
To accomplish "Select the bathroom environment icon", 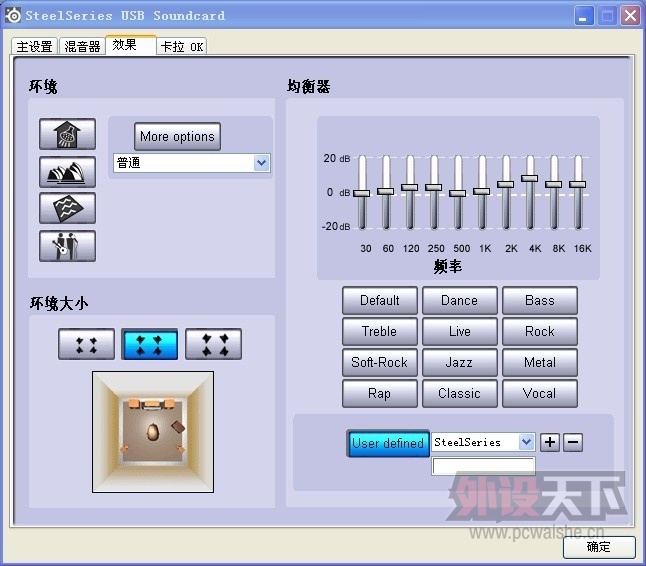I will point(68,134).
